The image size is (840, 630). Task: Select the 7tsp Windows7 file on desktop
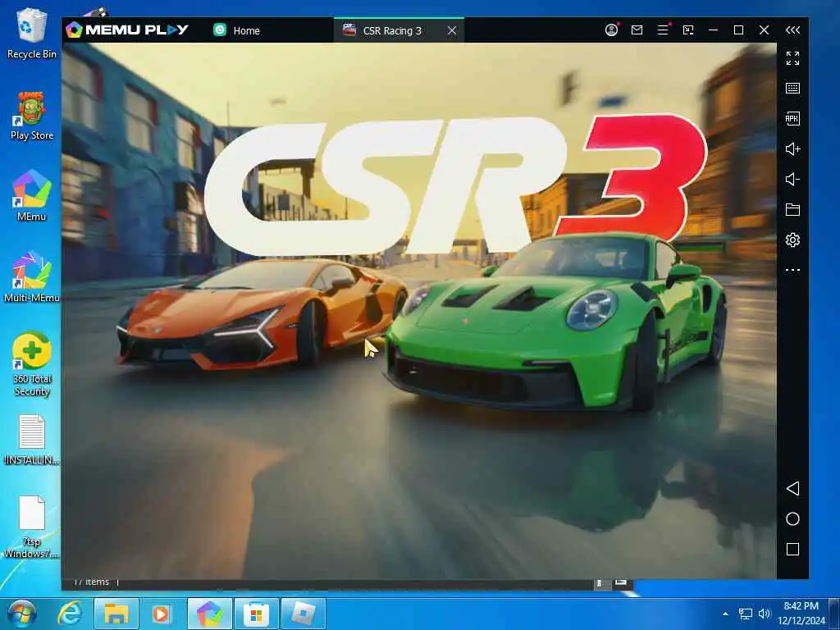[32, 527]
